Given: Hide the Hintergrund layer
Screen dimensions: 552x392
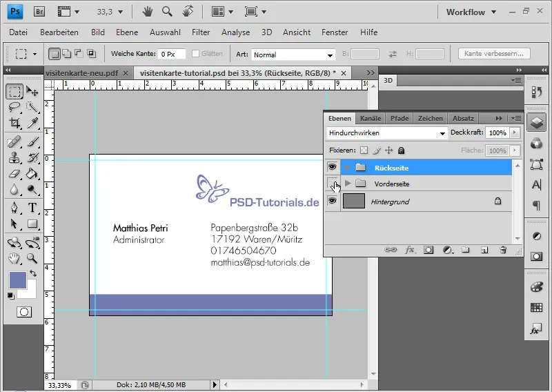Looking at the screenshot, I should tap(332, 201).
